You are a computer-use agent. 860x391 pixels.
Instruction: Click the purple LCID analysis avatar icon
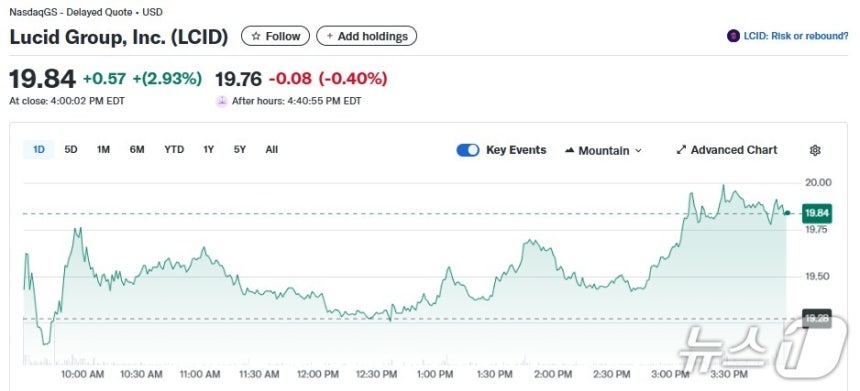pyautogui.click(x=733, y=36)
